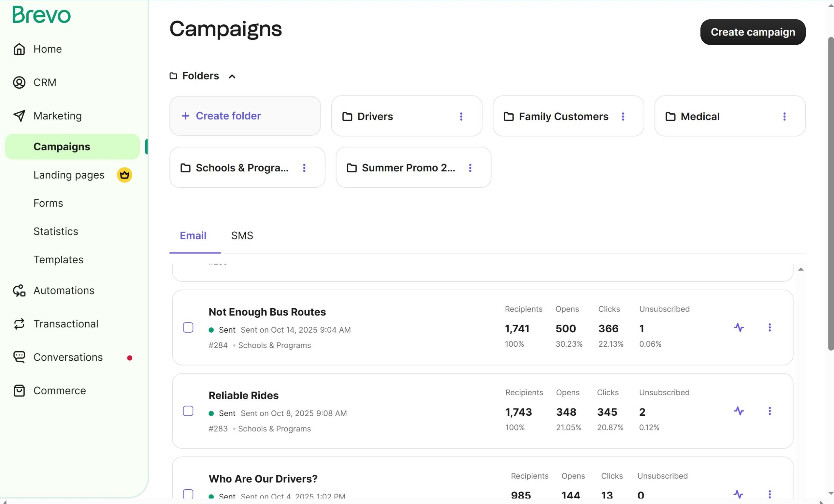
Task: Click the Medical folder icon
Action: pos(670,116)
